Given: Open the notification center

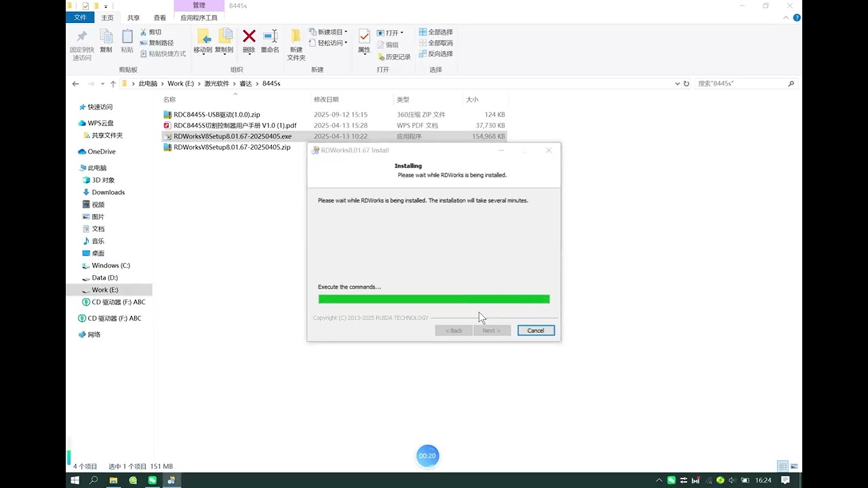Looking at the screenshot, I should pyautogui.click(x=785, y=480).
